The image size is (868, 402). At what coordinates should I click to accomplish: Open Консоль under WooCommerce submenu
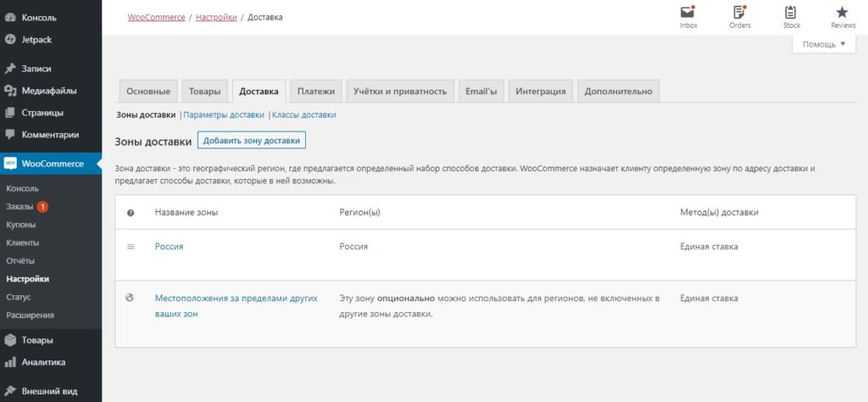click(23, 188)
